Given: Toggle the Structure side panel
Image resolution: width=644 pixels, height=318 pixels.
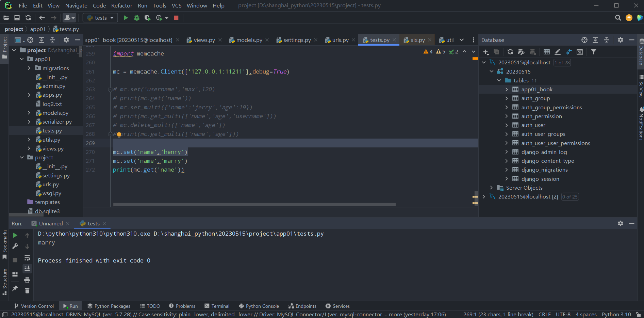Looking at the screenshot, I should (5, 282).
